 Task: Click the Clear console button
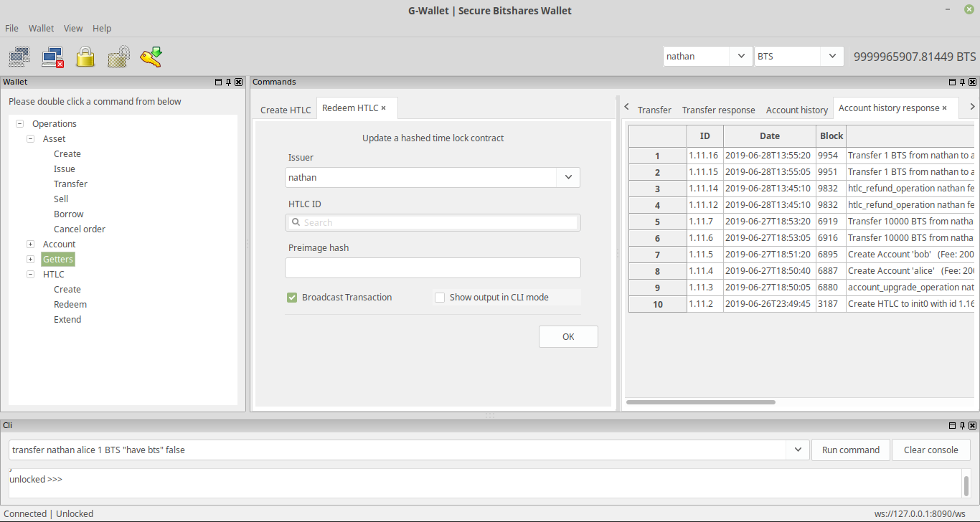(931, 450)
